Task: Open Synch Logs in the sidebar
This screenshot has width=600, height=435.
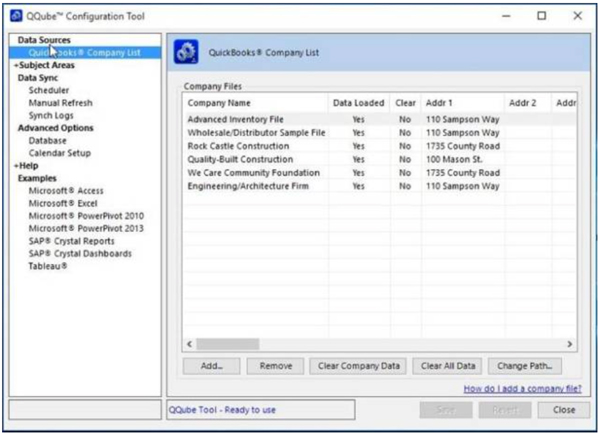Action: pyautogui.click(x=51, y=115)
